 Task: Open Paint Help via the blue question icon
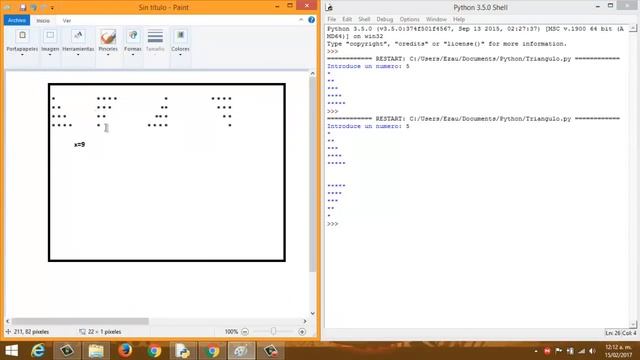311,20
